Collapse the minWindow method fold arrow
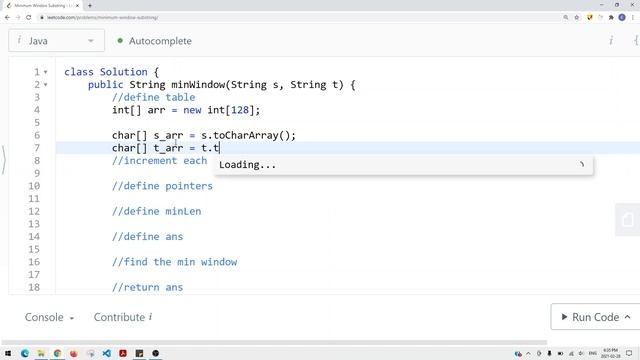The width and height of the screenshot is (640, 360). [46, 85]
